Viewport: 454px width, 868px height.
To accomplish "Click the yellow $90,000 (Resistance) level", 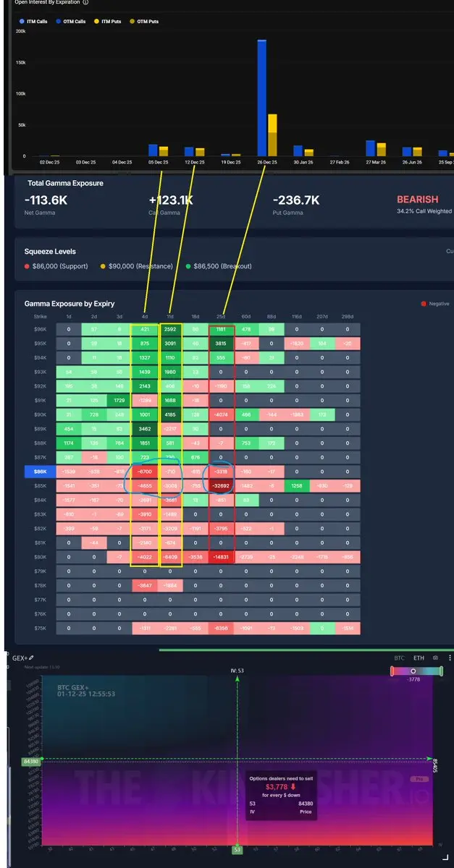I will pyautogui.click(x=136, y=266).
